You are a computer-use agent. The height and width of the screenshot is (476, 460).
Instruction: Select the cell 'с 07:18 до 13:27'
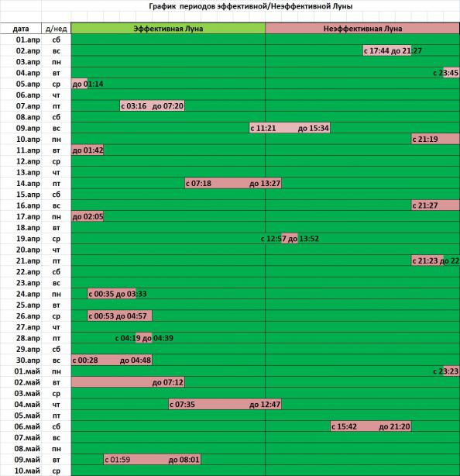click(233, 184)
